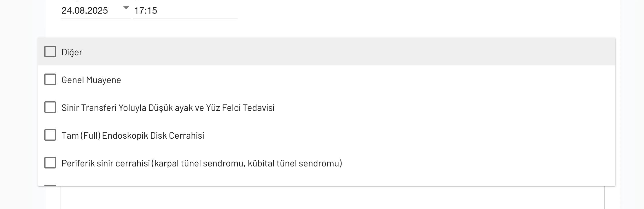Viewport: 644px width, 209px height.
Task: Check the Tam (Full) Endoskopik Disk Cerrahisi box
Action: [x=50, y=135]
